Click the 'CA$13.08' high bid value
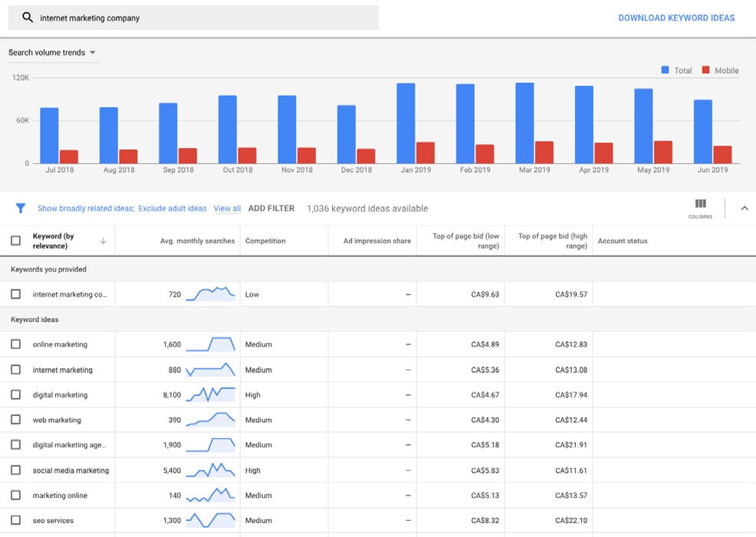The width and height of the screenshot is (756, 537). 571,370
